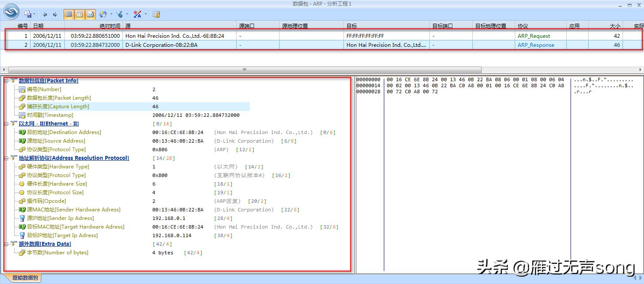Image resolution: width=644 pixels, height=284 pixels.
Task: Click the lock packet icon in toolbar
Action: (x=156, y=14)
